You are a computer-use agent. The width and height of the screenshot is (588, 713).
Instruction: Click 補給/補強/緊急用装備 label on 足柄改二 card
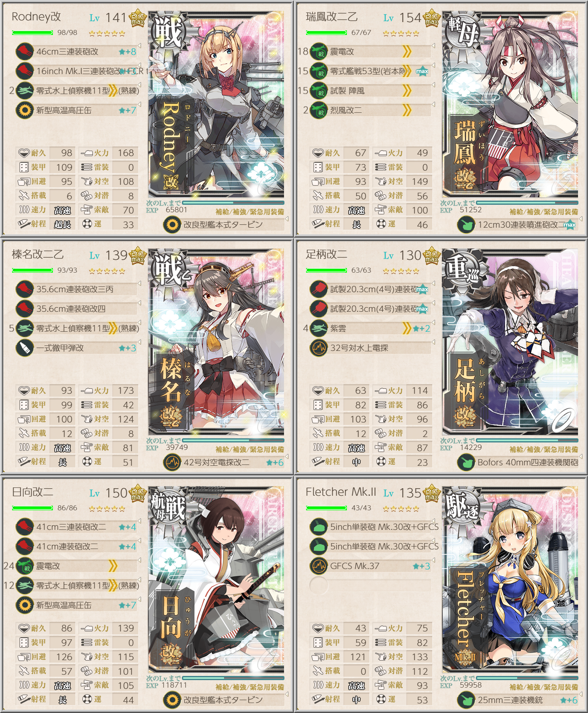(543, 450)
